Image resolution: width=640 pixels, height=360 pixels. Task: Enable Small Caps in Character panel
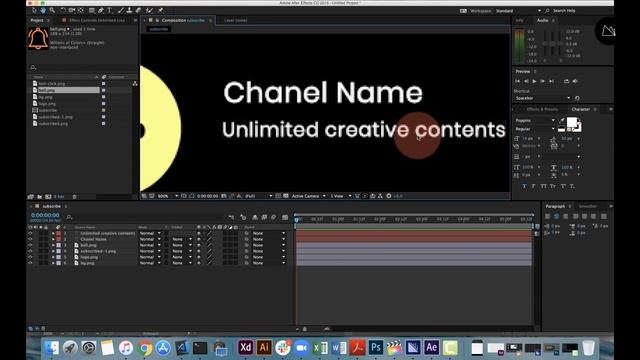point(553,186)
